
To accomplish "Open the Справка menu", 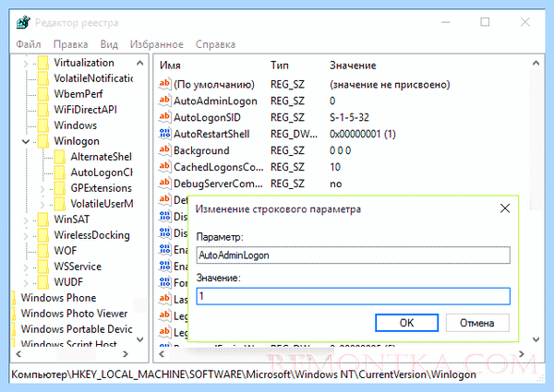I will 215,44.
